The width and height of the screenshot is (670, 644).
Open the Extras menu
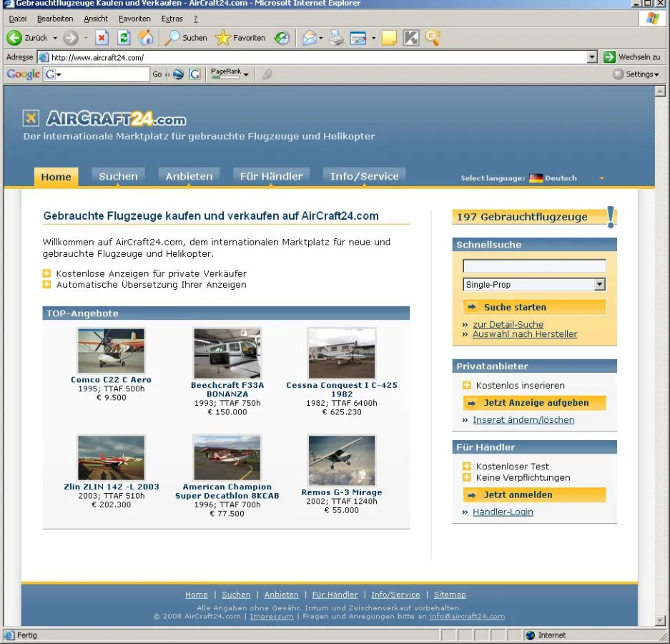click(x=172, y=19)
